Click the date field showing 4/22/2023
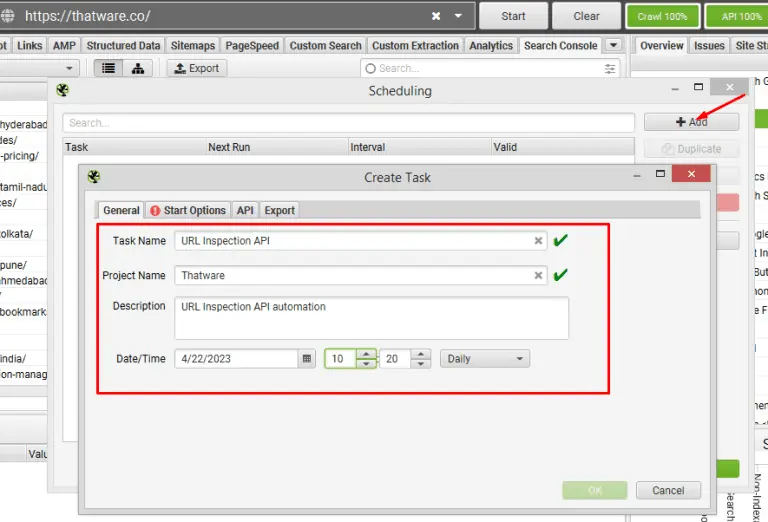Screen dimensions: 768x522 (236, 359)
